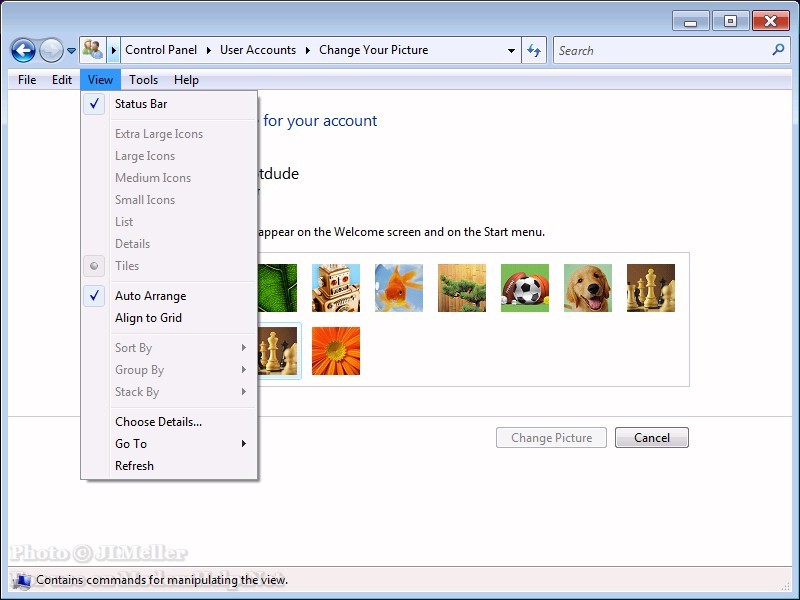Pick the bonsai tree account picture
800x600 pixels.
(x=462, y=288)
